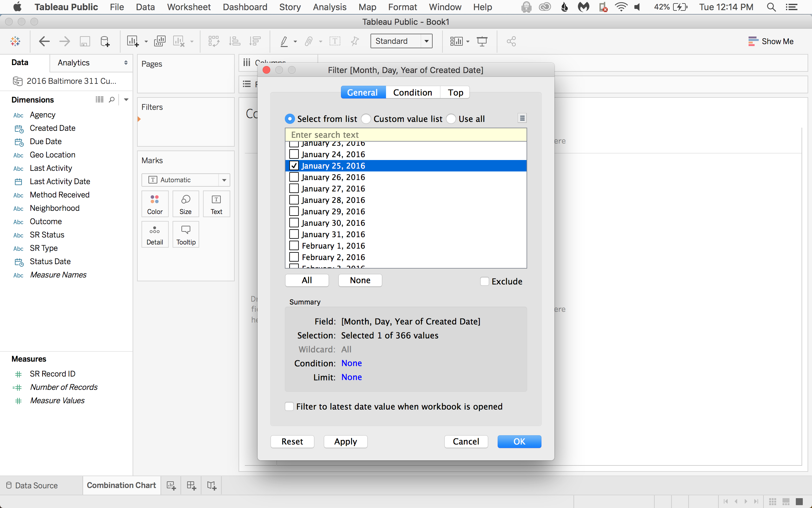Open the clear sheet dropdown arrow
812x508 pixels.
pos(192,42)
